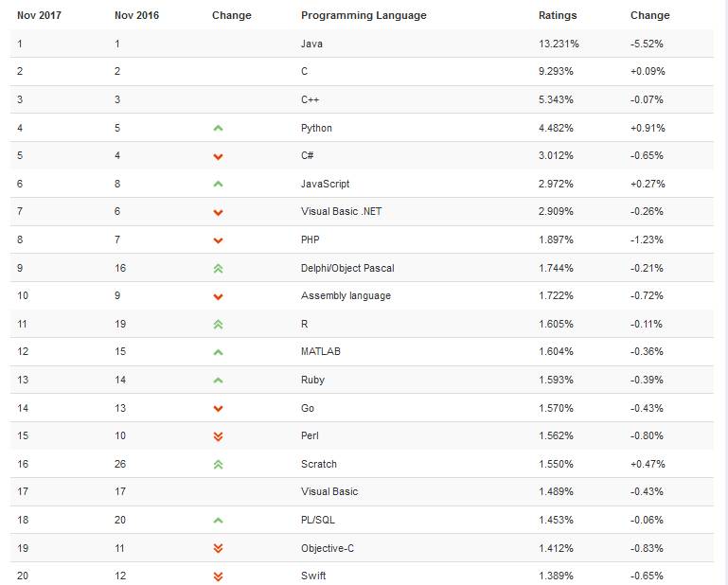Click the Java language name

click(x=311, y=44)
